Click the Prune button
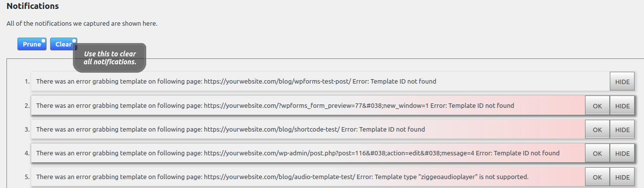The width and height of the screenshot is (644, 188). coord(32,44)
